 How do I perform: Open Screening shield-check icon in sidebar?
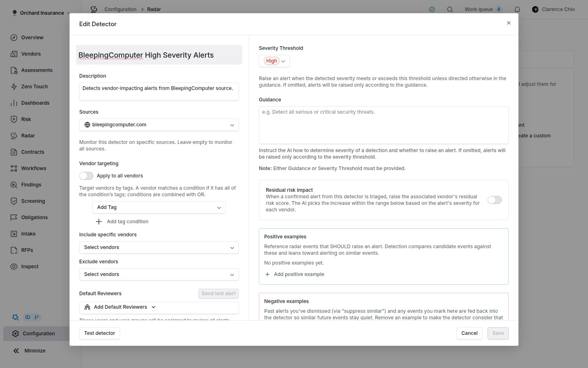tap(14, 201)
